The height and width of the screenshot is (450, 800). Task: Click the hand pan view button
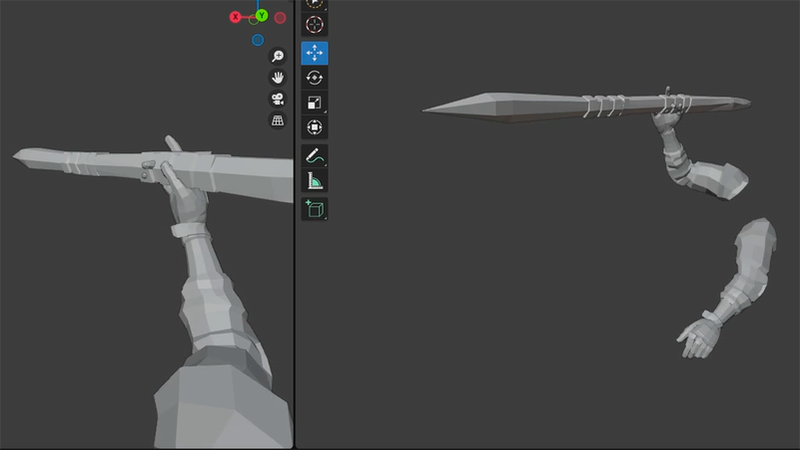[x=278, y=78]
